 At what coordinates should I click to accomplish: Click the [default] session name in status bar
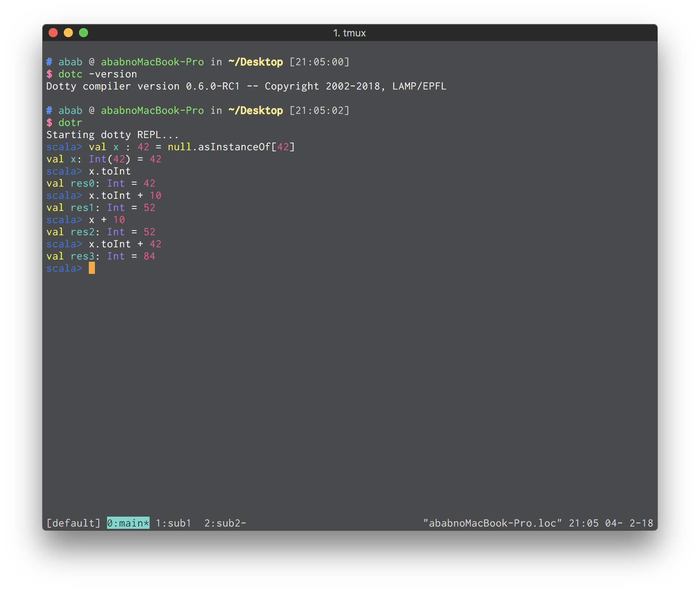coord(73,523)
